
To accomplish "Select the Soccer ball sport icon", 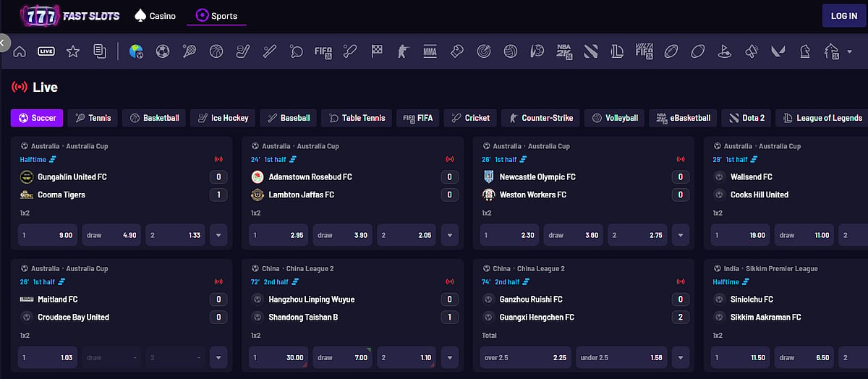I will click(163, 51).
